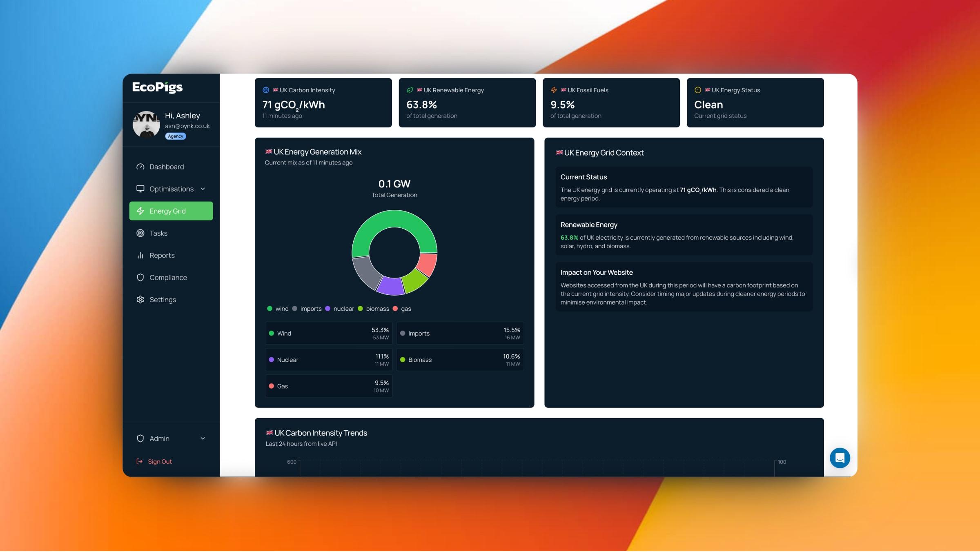Click the Tasks target icon
This screenshot has width=980, height=552.
coord(140,233)
